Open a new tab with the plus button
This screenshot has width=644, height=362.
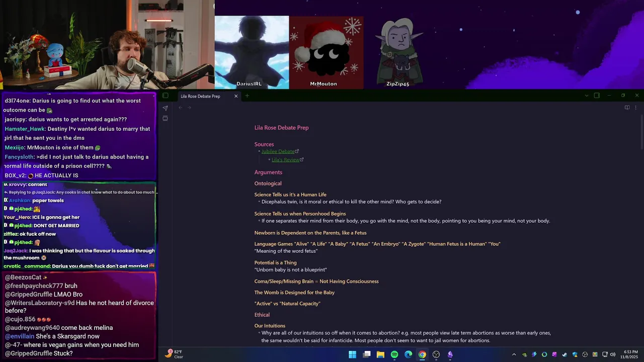247,96
